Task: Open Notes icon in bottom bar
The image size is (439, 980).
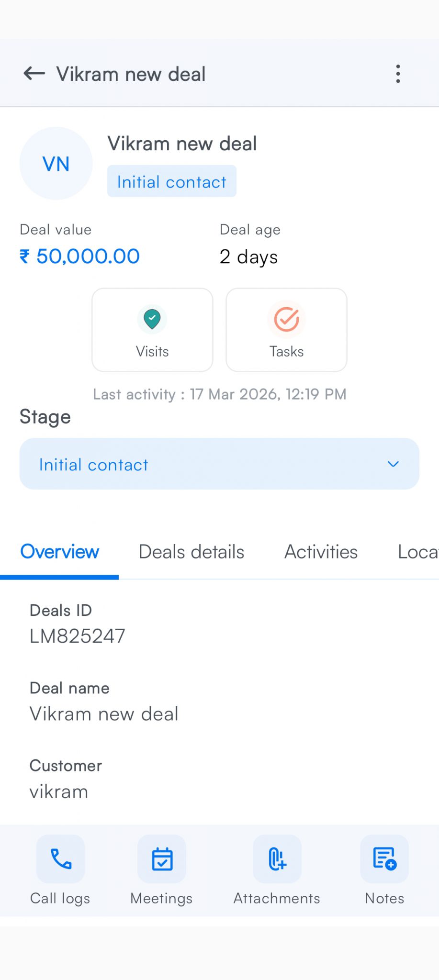Action: [384, 859]
